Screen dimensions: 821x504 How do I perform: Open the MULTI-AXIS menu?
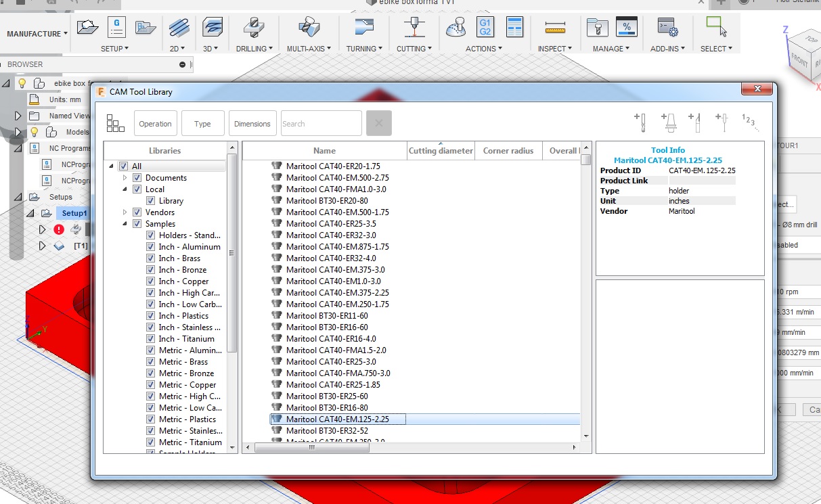309,49
